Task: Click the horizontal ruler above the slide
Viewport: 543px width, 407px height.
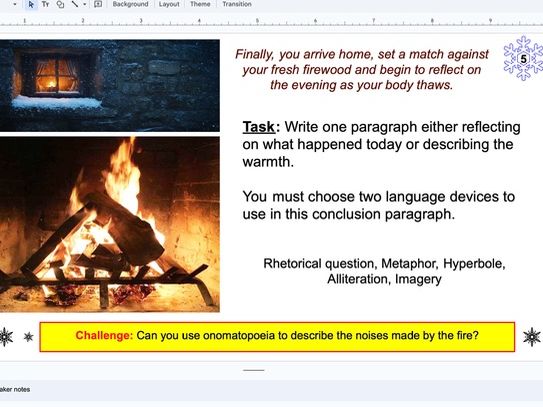Action: click(x=272, y=21)
